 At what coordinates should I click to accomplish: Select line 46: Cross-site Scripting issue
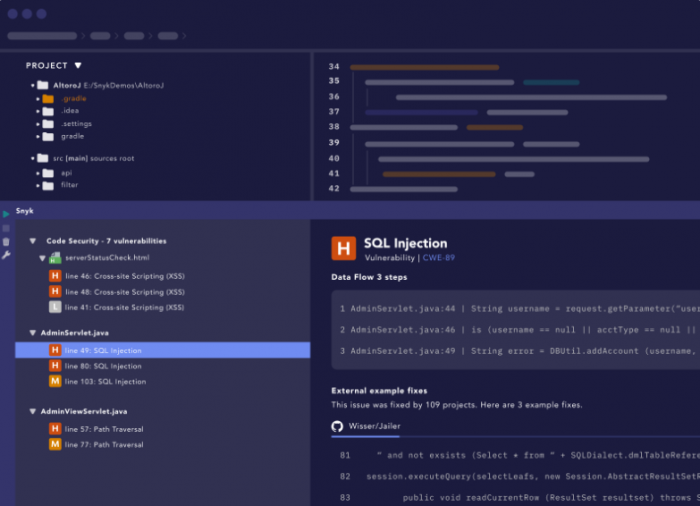click(x=125, y=276)
